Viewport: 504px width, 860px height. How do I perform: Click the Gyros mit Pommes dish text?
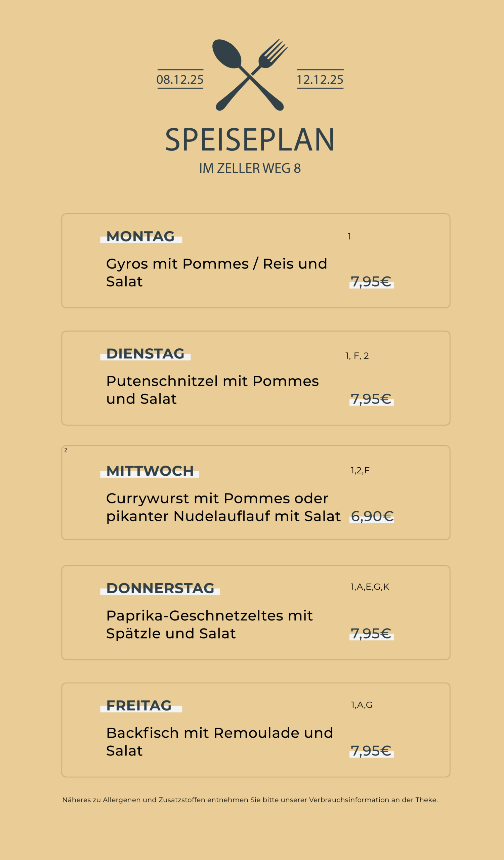[216, 272]
